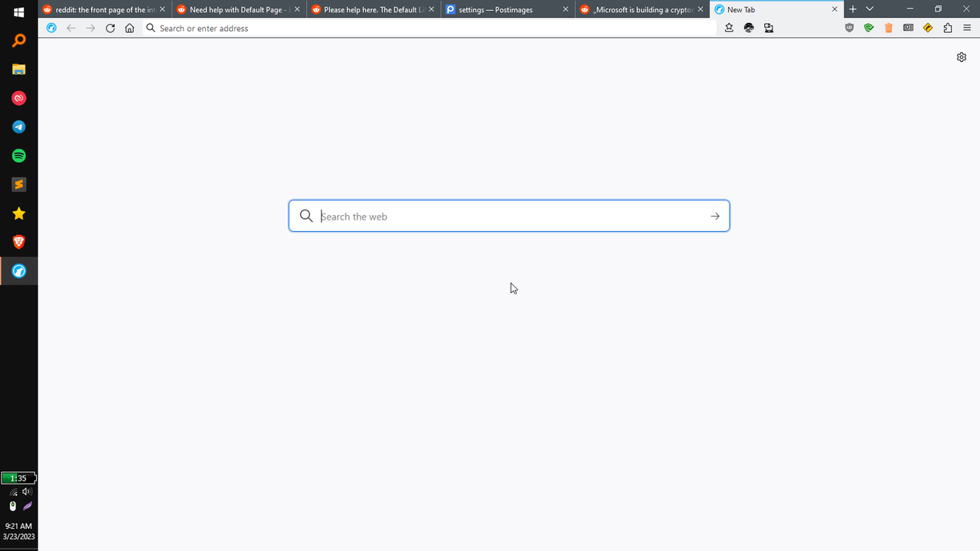Open Telegram from the taskbar
The height and width of the screenshot is (551, 980).
(18, 126)
